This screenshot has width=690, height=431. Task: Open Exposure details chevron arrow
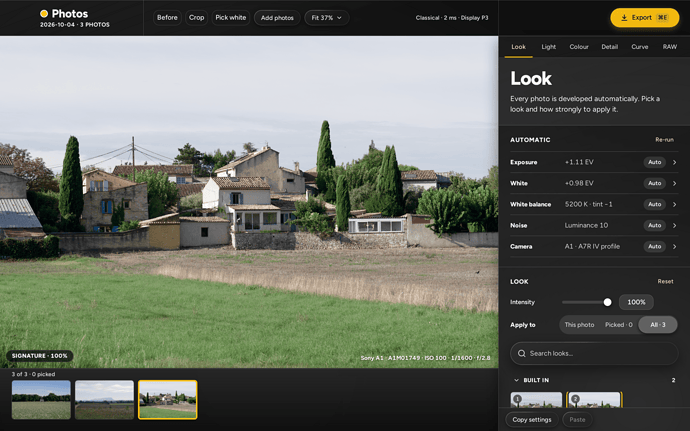click(x=674, y=162)
